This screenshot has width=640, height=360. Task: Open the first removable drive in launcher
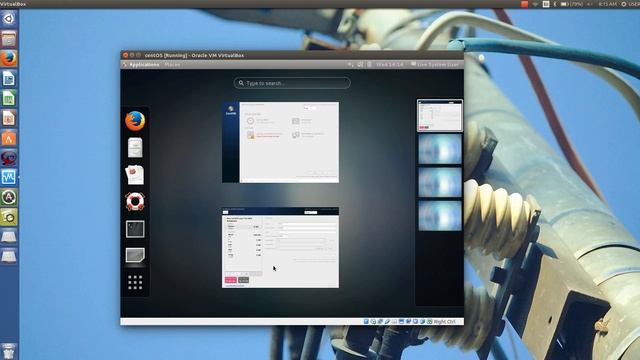[9, 236]
